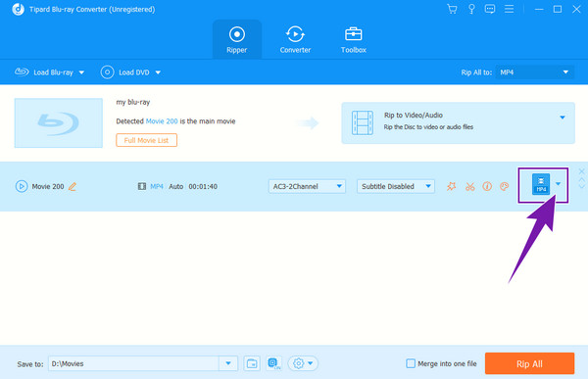Expand the Rip to Video/Audio options
Image resolution: width=588 pixels, height=379 pixels.
[563, 118]
